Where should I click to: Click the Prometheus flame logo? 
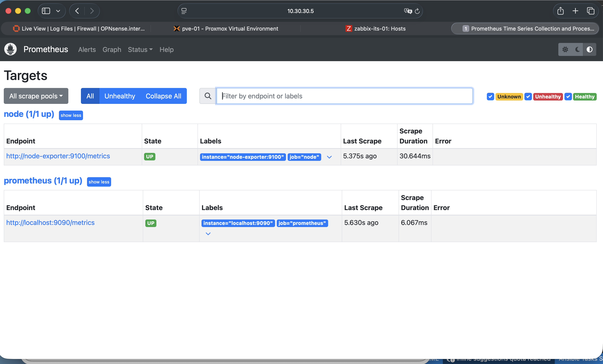(10, 49)
